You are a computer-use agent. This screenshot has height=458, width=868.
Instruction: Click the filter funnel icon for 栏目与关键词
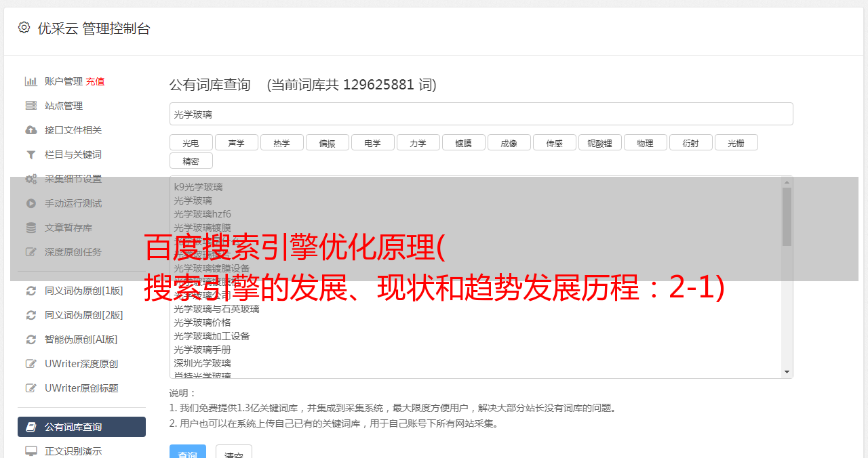tap(31, 154)
